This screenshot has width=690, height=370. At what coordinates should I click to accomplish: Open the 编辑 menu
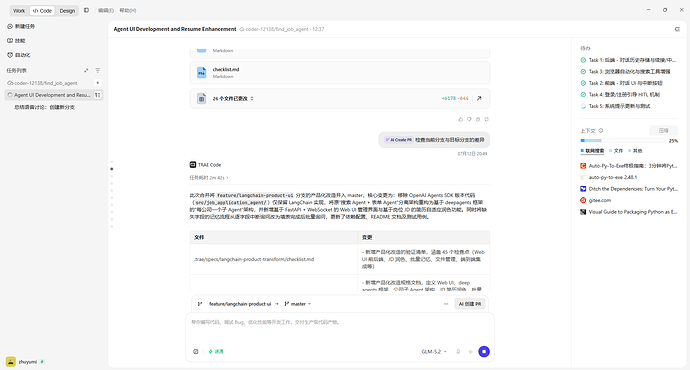[106, 11]
